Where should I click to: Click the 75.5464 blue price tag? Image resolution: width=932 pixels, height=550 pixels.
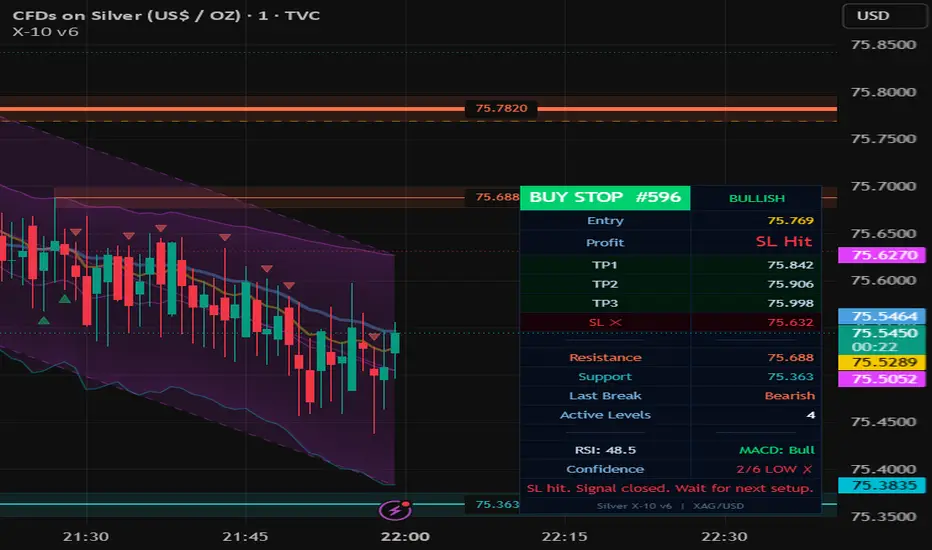(882, 316)
